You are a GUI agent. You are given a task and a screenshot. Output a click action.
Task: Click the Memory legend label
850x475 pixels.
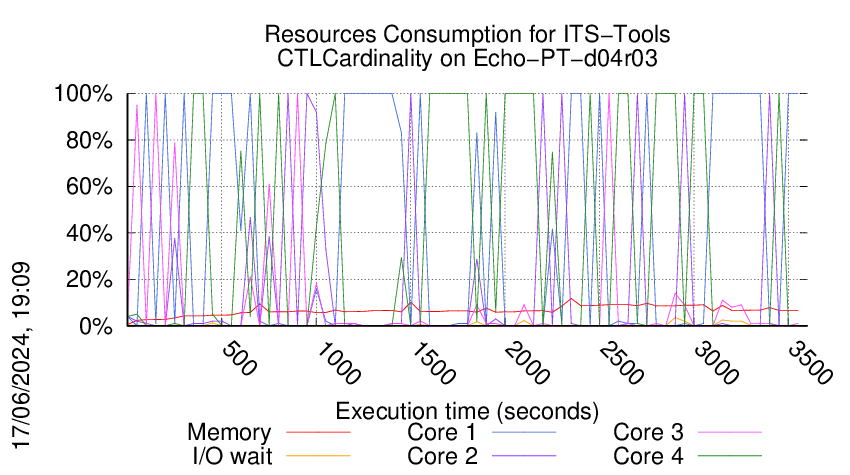point(229,433)
